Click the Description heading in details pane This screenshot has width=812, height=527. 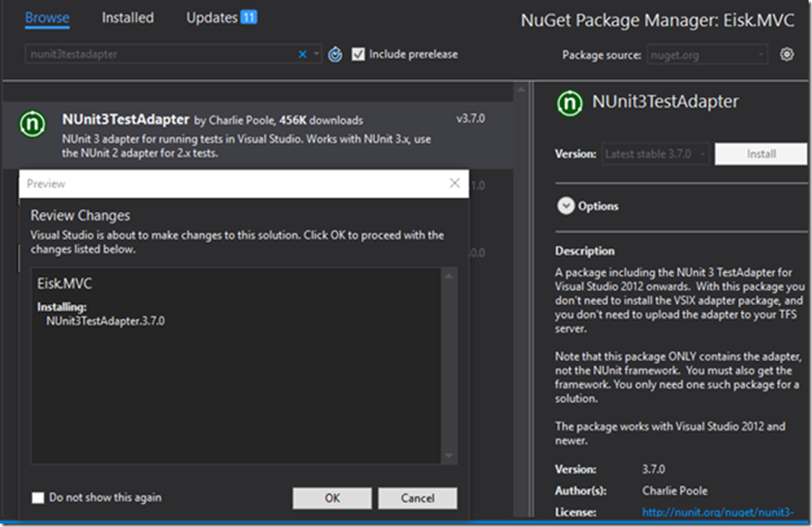click(x=585, y=251)
